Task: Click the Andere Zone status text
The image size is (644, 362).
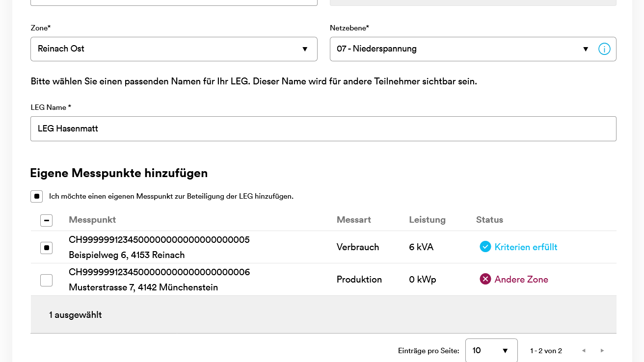Action: pyautogui.click(x=521, y=279)
